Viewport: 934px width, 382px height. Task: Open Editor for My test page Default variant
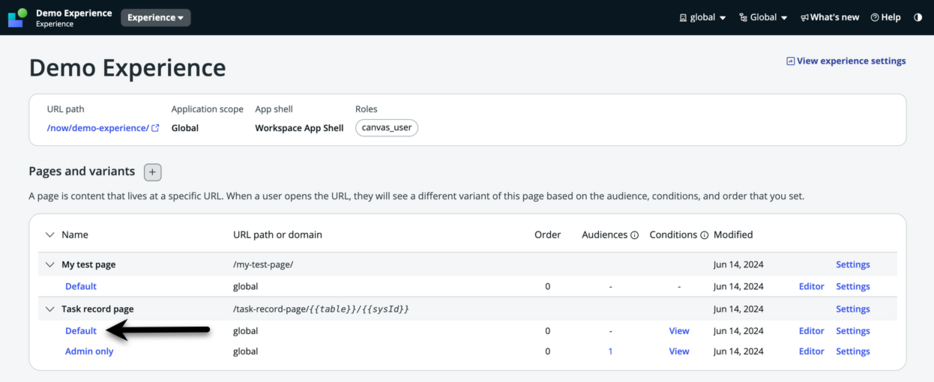point(811,287)
